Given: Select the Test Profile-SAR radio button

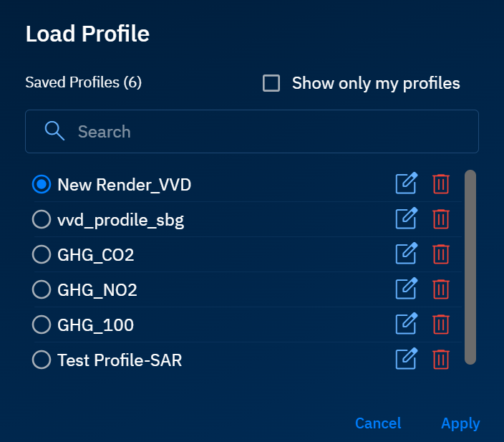Looking at the screenshot, I should [x=42, y=360].
